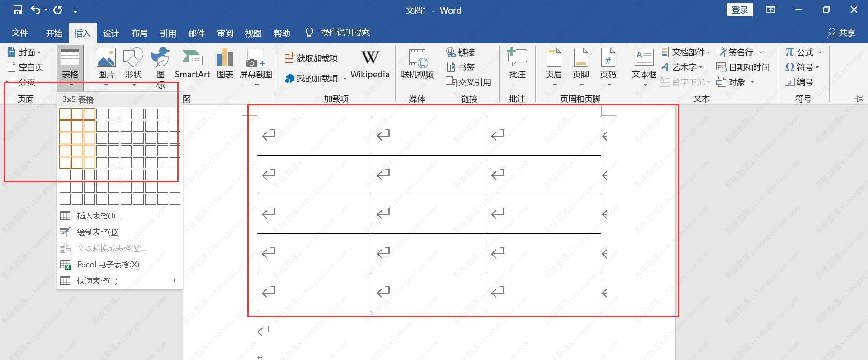This screenshot has height=360, width=868.
Task: Insert online video via 联机视频
Action: coord(417,63)
